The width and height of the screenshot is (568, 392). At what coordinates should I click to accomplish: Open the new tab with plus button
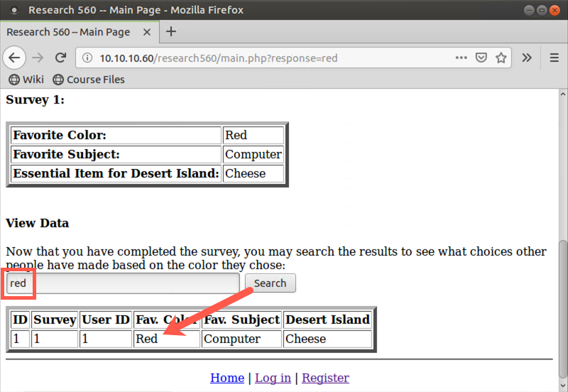(170, 32)
